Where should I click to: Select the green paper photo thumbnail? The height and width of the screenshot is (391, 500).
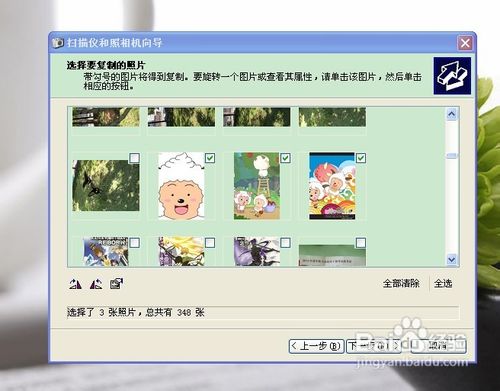(332, 255)
